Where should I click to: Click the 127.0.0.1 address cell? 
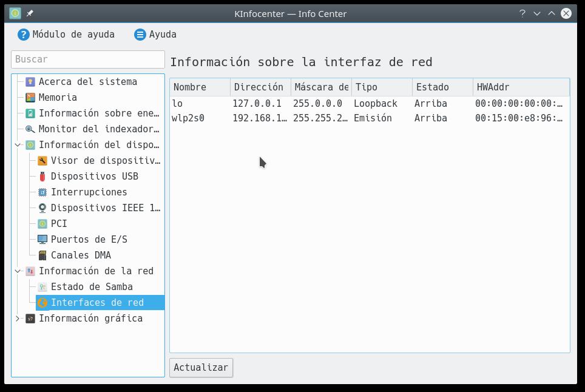[257, 103]
